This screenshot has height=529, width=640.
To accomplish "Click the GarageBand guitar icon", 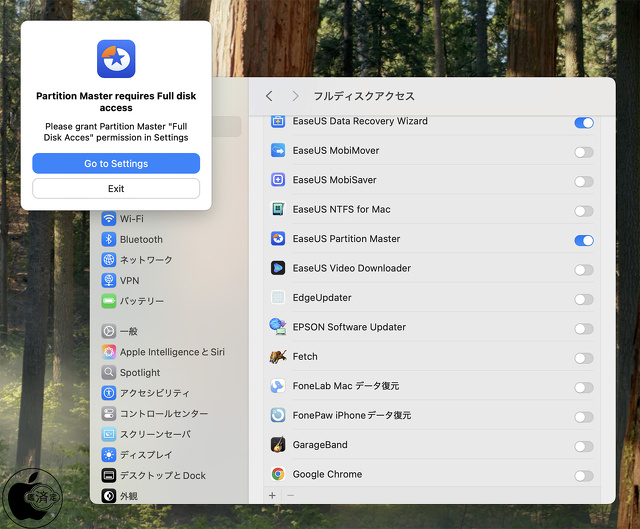I will tap(278, 445).
